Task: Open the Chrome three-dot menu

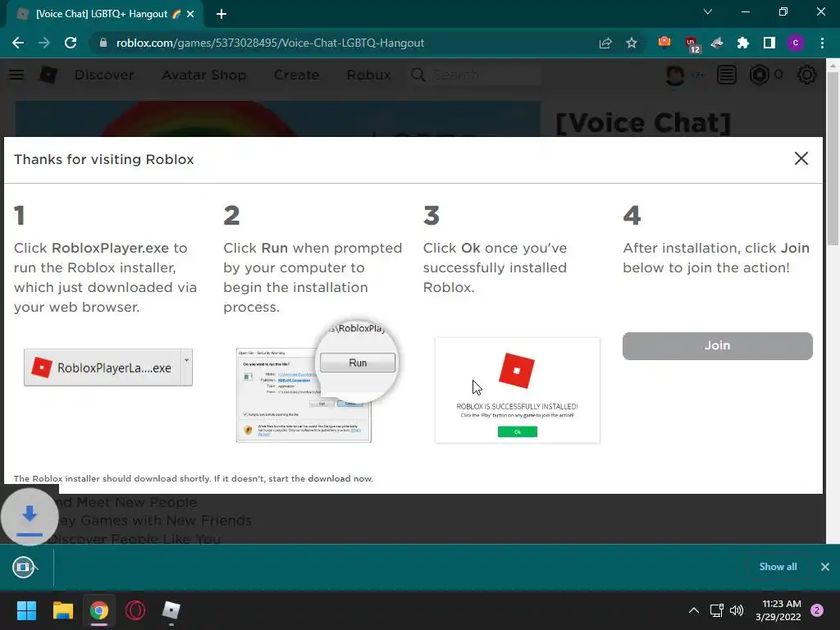Action: pyautogui.click(x=822, y=43)
